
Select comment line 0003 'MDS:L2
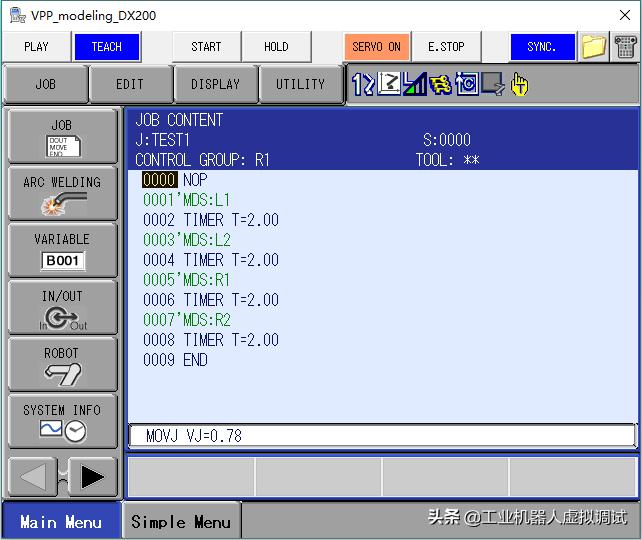[187, 240]
